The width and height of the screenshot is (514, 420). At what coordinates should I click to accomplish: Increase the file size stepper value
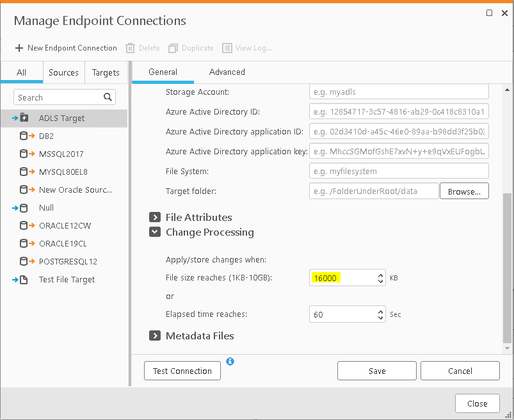point(380,274)
